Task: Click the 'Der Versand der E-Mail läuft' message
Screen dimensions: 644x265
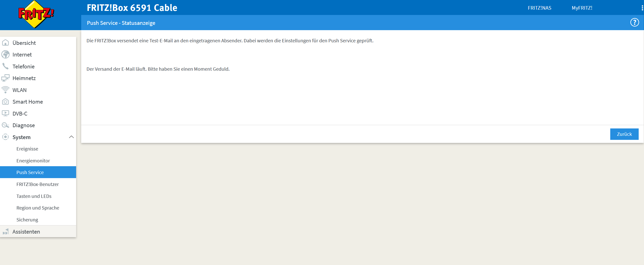Action: coord(158,69)
